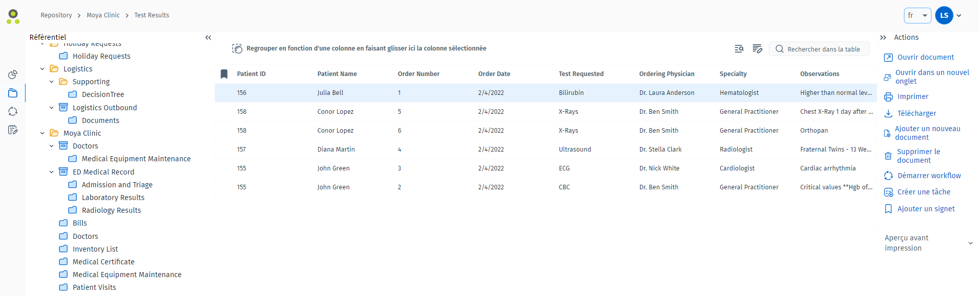Click the Imprimer printer icon
Image resolution: width=980 pixels, height=296 pixels.
click(889, 96)
